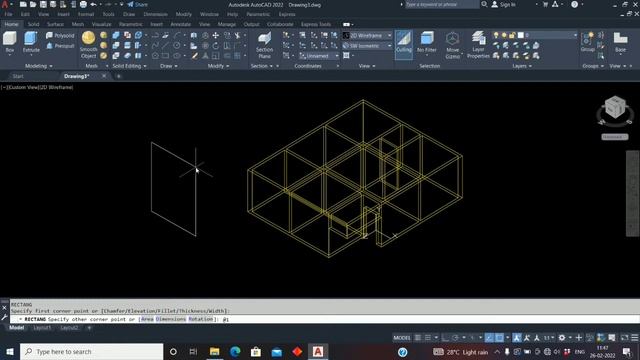The height and width of the screenshot is (360, 640).
Task: Toggle object snap in status bar
Action: (x=499, y=338)
